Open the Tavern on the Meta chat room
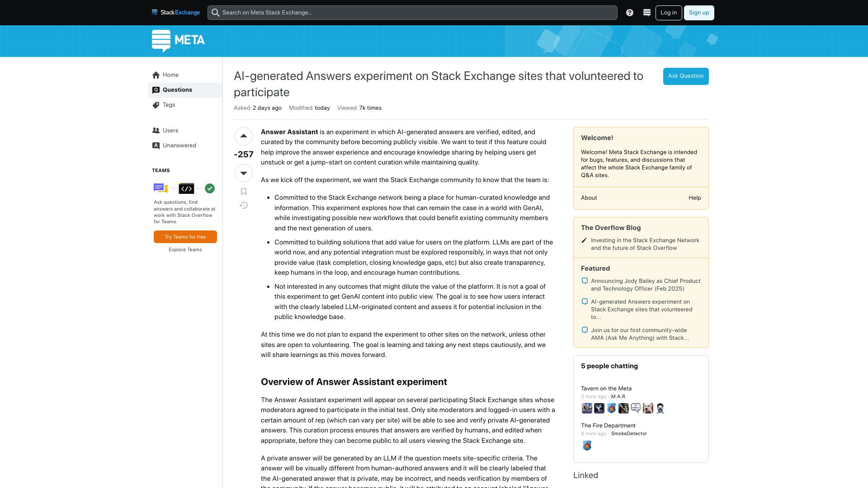868x488 pixels. pyautogui.click(x=606, y=389)
